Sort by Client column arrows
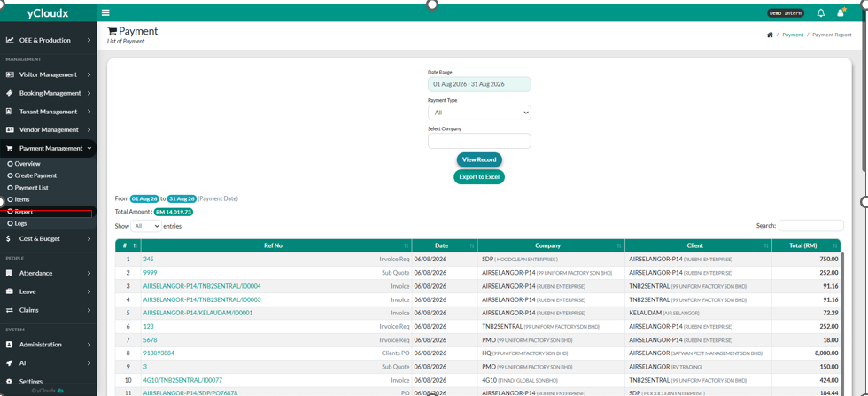 (x=766, y=245)
